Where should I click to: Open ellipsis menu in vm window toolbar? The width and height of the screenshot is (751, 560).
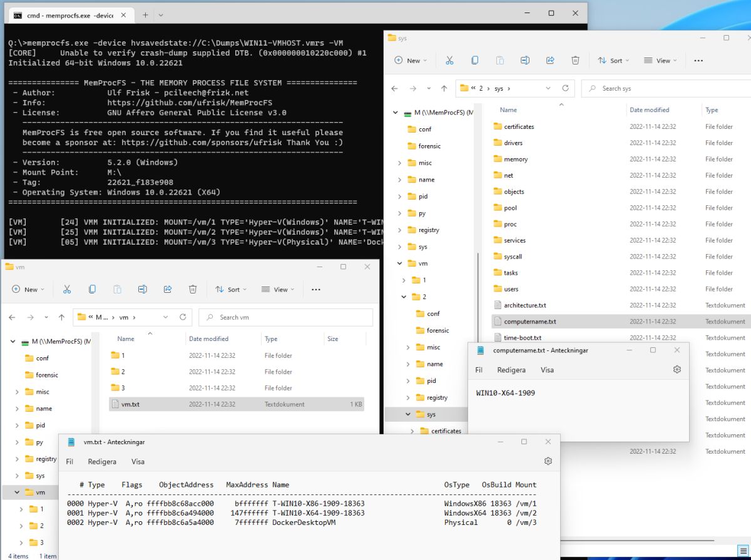[x=316, y=290]
